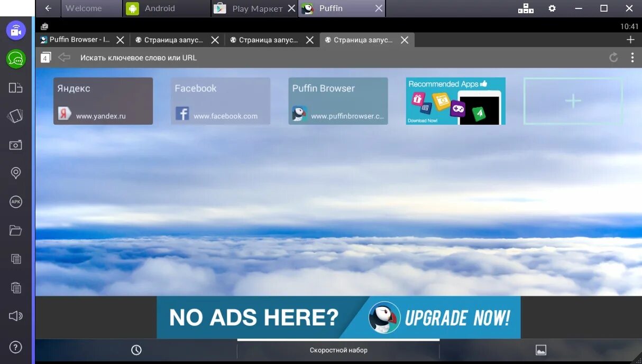Image resolution: width=642 pixels, height=364 pixels.
Task: Close the Play Маркет tab
Action: click(291, 8)
